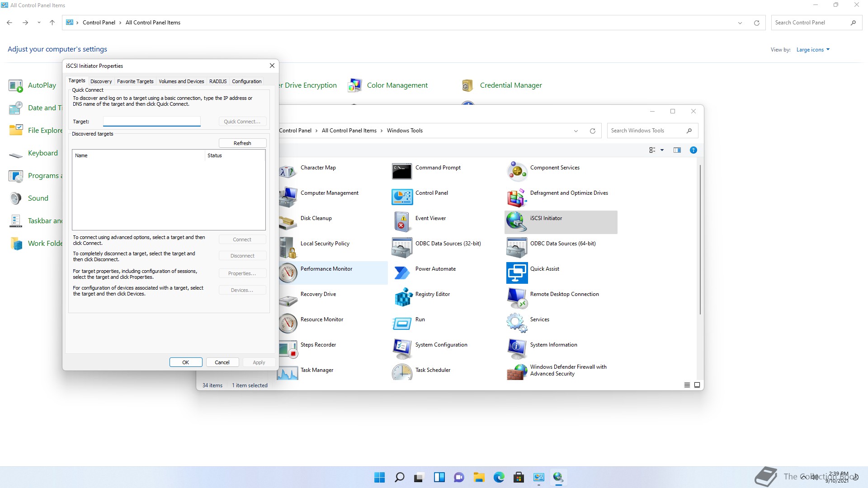Open the Component Services icon
Image resolution: width=868 pixels, height=488 pixels.
(517, 172)
